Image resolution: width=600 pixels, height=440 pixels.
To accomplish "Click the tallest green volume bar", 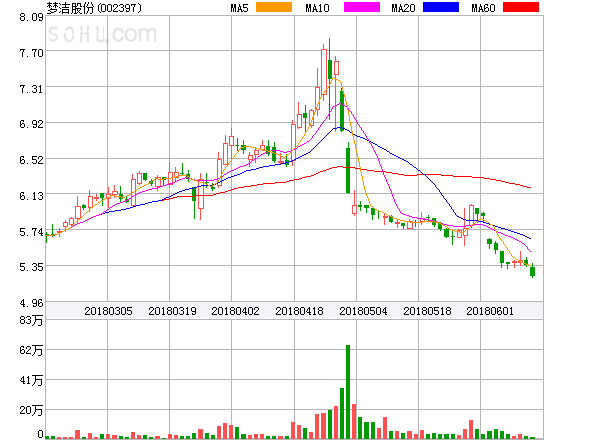I will pos(348,392).
